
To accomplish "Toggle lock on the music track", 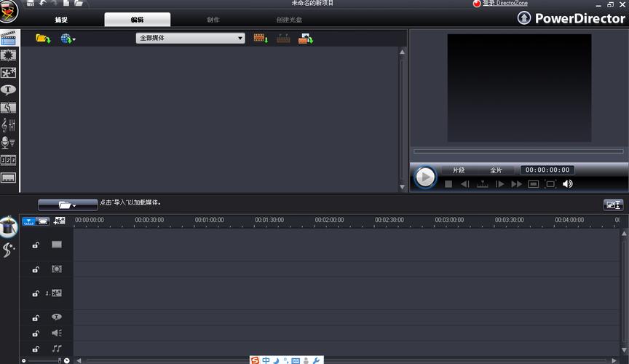I will (36, 349).
